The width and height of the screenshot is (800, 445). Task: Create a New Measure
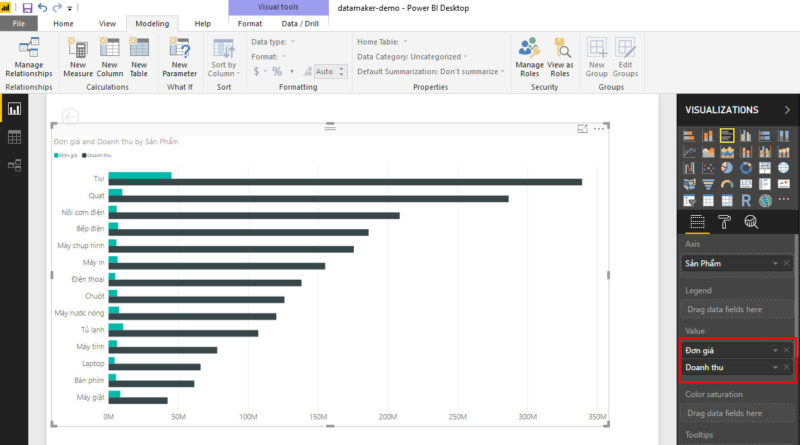[78, 56]
